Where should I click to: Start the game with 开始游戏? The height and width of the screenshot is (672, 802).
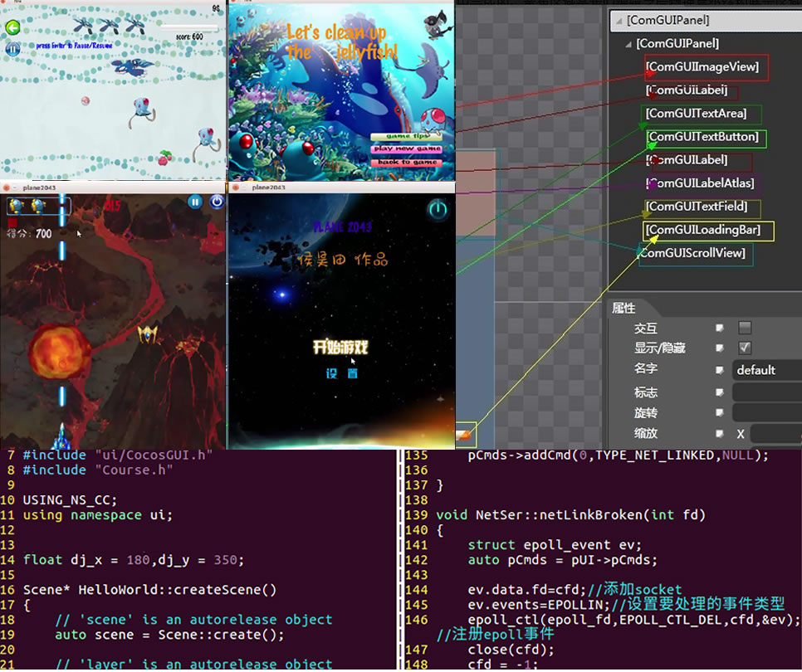click(x=340, y=348)
